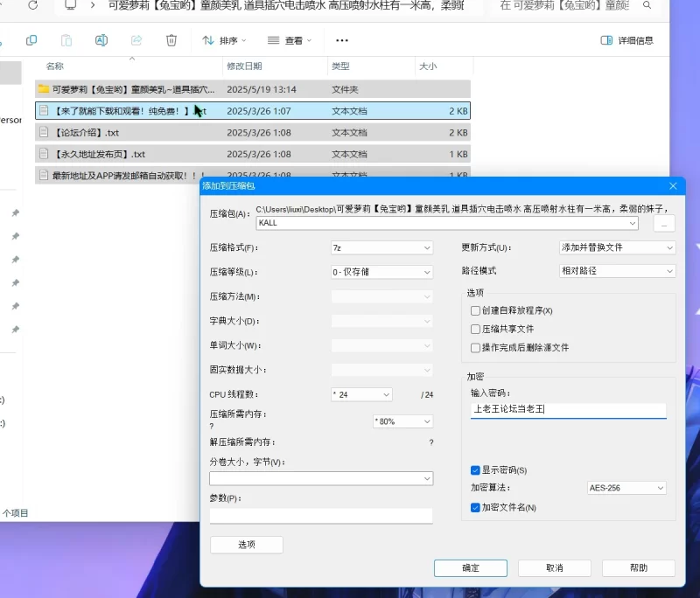Click the 2025/3/26 1:07 modified date cell

(x=259, y=111)
